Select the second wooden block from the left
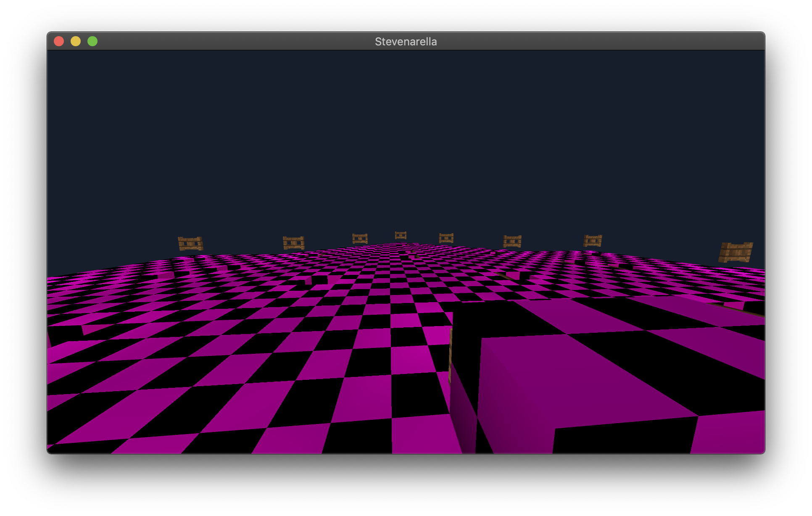The width and height of the screenshot is (812, 516). click(293, 242)
